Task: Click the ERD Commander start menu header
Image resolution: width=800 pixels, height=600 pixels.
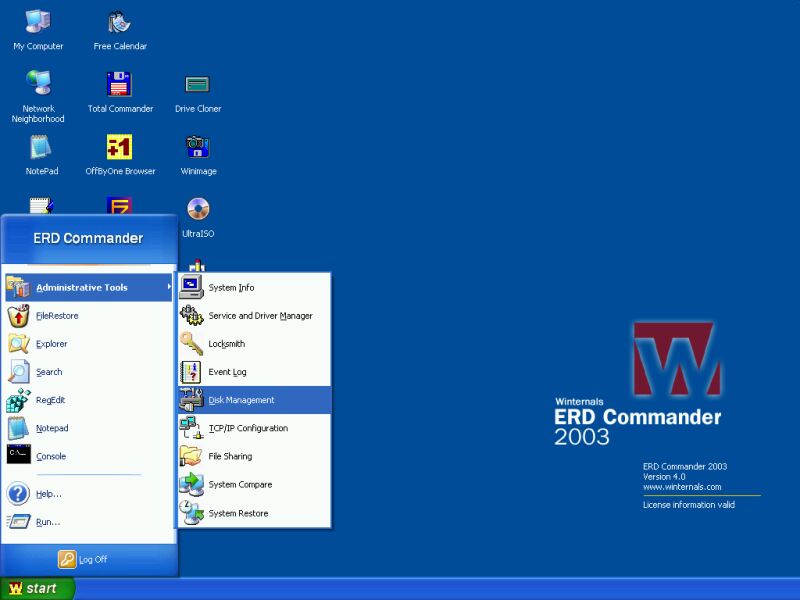Action: 88,238
